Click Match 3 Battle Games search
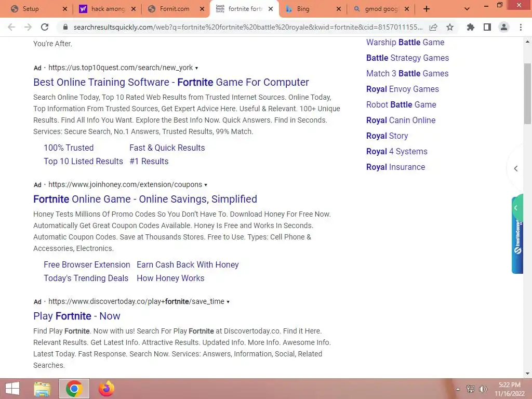 pos(407,74)
